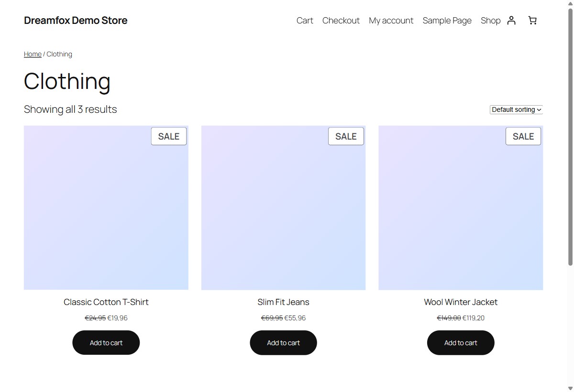Click the Clothing page heading
Screen dimensions: 574x392
click(x=67, y=81)
